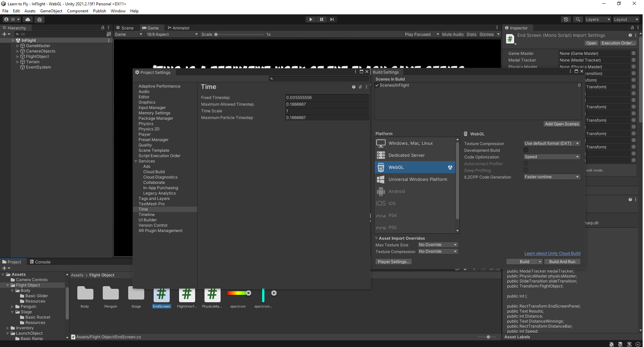Open the Layers dropdown
Viewport: 644px width, 347px height.
click(x=598, y=19)
